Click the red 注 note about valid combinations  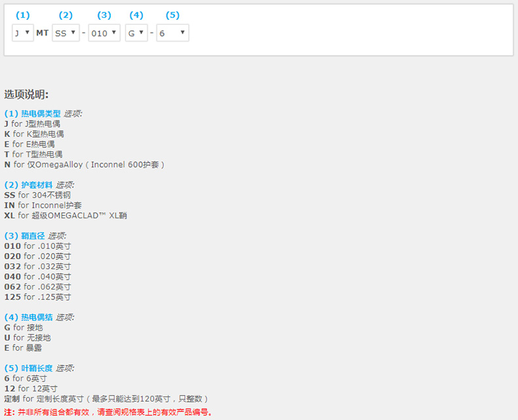tap(108, 413)
